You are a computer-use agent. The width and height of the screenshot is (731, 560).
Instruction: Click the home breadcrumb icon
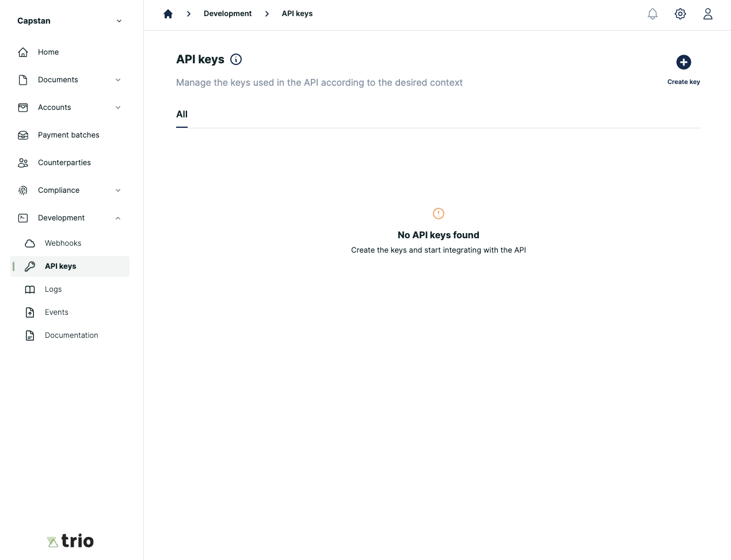point(168,14)
